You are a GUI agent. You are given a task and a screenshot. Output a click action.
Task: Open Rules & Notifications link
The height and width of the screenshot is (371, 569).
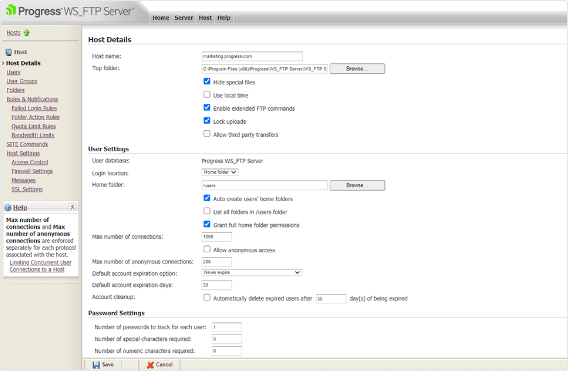[x=32, y=99]
